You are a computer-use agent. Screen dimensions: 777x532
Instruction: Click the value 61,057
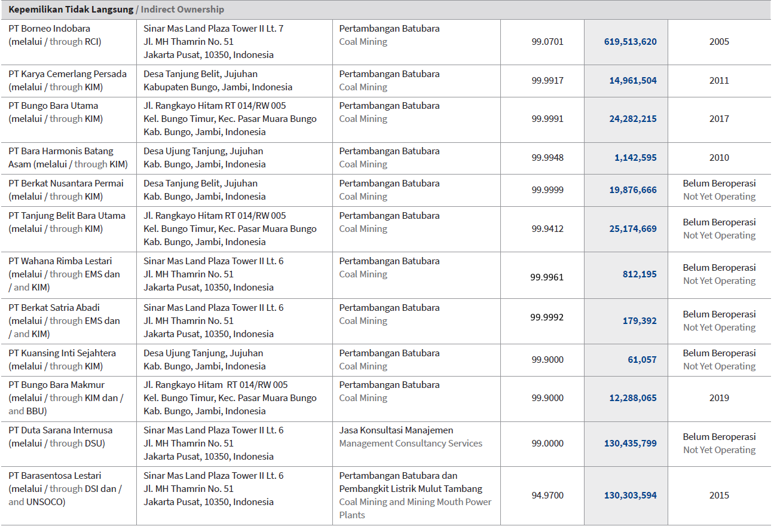point(642,360)
